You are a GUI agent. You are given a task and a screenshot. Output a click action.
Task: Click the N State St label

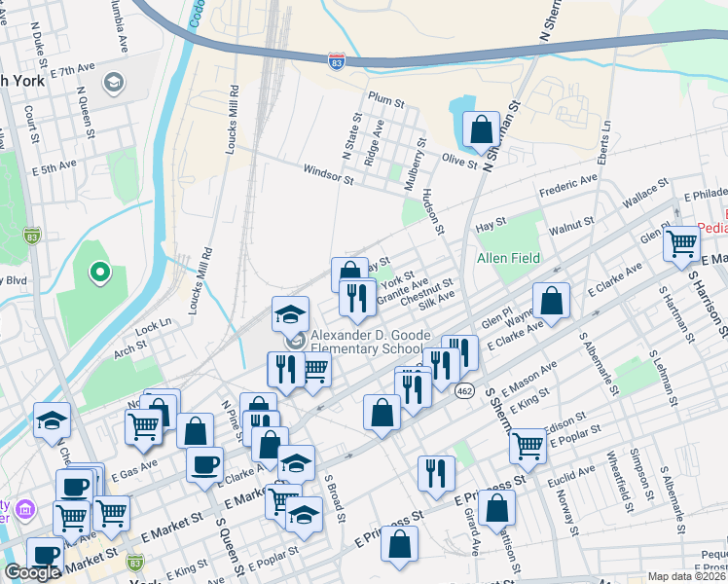pyautogui.click(x=351, y=136)
